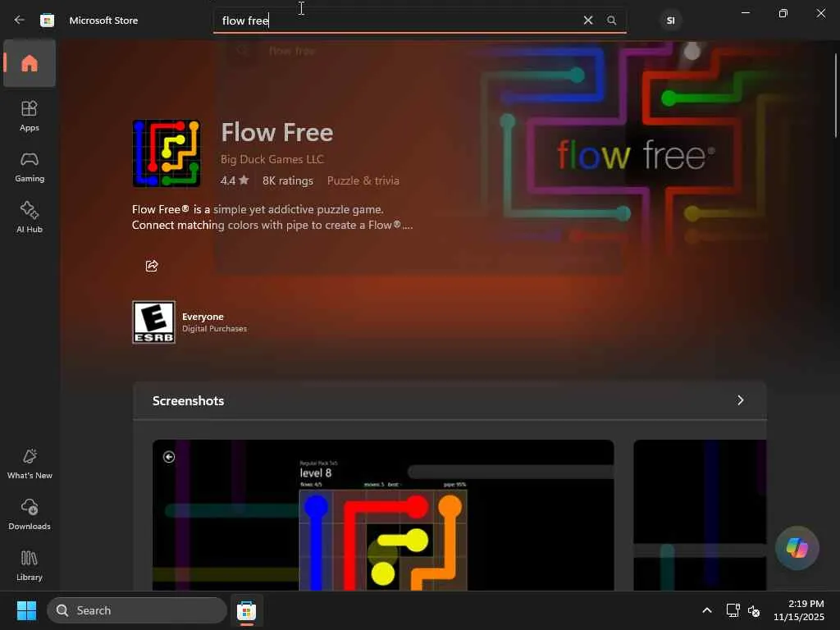This screenshot has height=630, width=840.
Task: Expand the Screenshots section with the chevron
Action: [x=740, y=400]
